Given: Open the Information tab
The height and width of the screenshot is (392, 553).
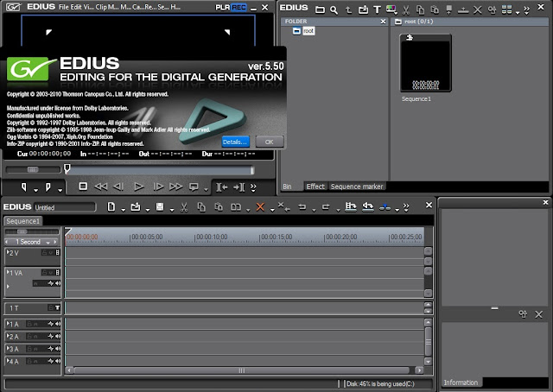Looking at the screenshot, I should (461, 383).
